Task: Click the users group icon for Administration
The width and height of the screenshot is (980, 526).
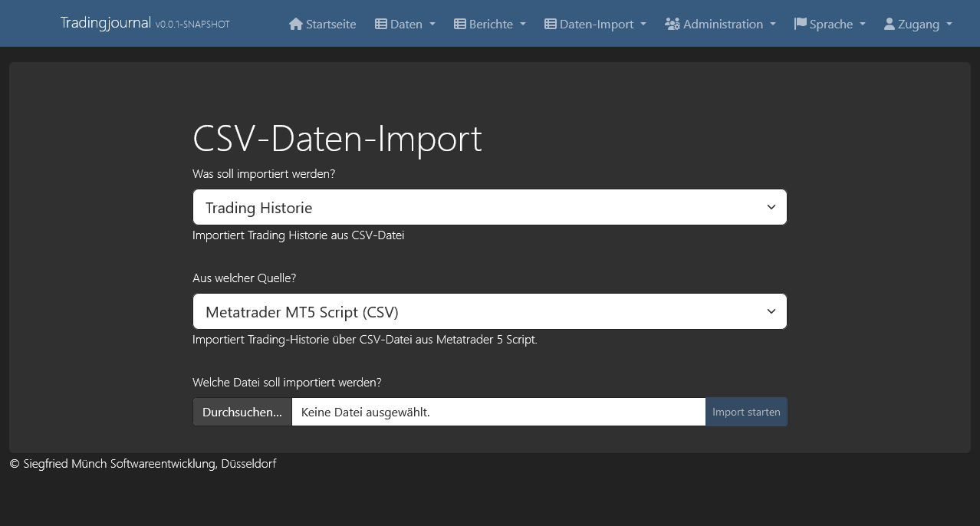Action: click(x=673, y=24)
